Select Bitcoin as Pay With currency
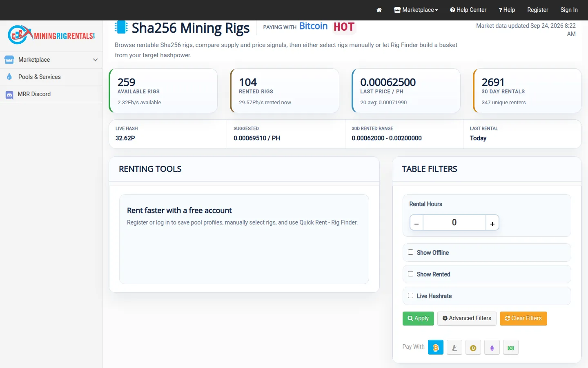The height and width of the screenshot is (368, 588). pos(436,348)
